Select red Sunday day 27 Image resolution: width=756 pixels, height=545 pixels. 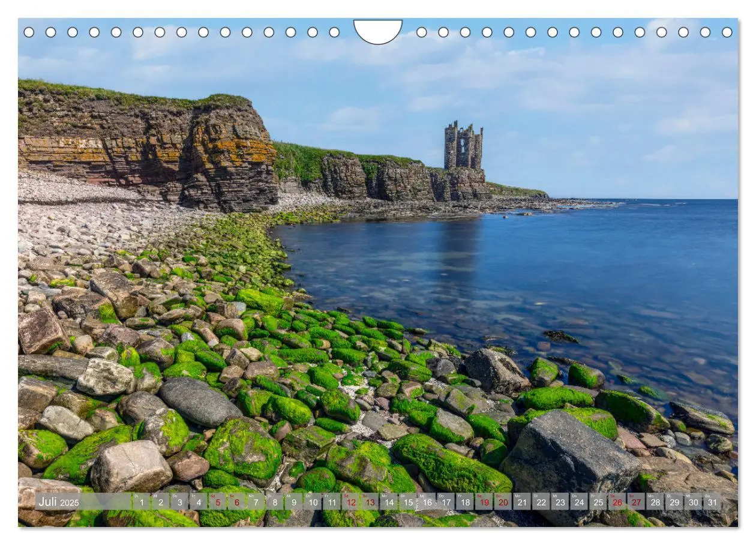[636, 502]
